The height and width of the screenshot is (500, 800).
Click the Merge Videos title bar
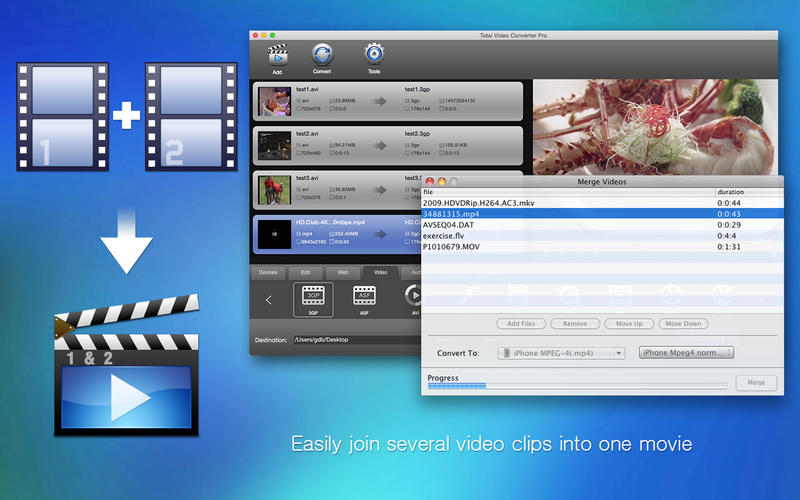click(602, 182)
